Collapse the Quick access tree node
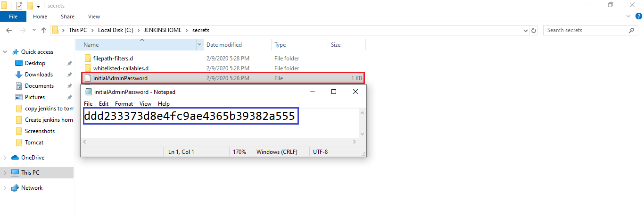The image size is (644, 219). (x=5, y=52)
